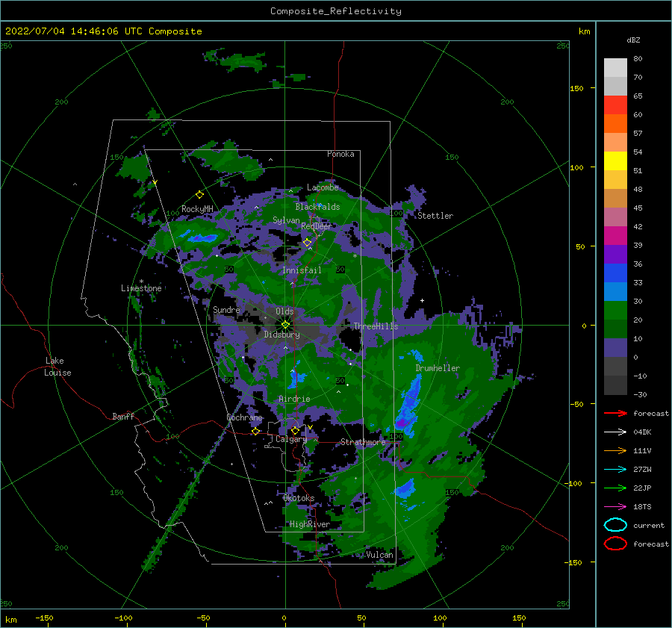Viewport: 672px width, 628px height.
Task: Click the 'Lake Louise' map label
Action: [x=57, y=367]
